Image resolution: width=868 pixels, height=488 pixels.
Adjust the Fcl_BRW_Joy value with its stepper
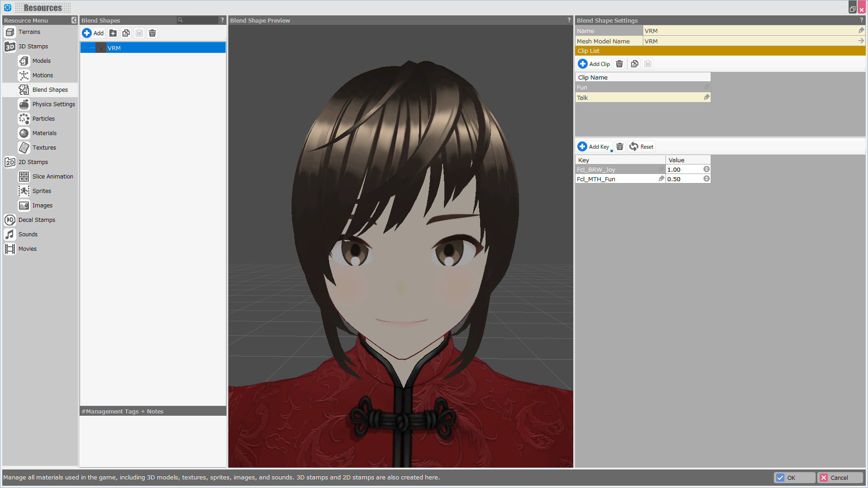tap(706, 169)
